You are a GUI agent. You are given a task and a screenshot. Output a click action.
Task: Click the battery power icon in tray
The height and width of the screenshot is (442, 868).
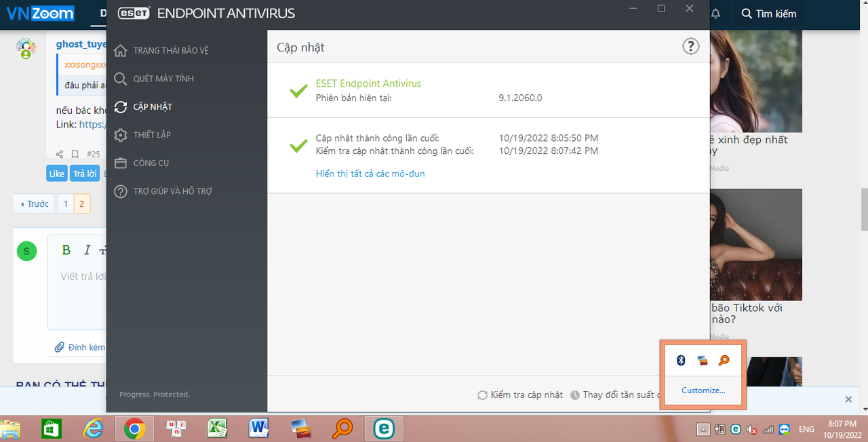pos(719,429)
